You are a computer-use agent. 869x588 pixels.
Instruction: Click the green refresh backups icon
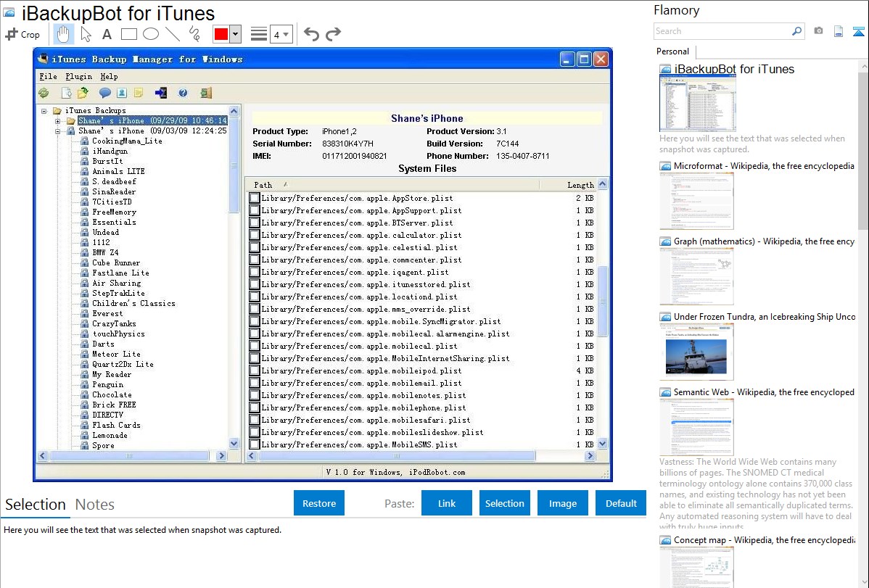(x=44, y=93)
